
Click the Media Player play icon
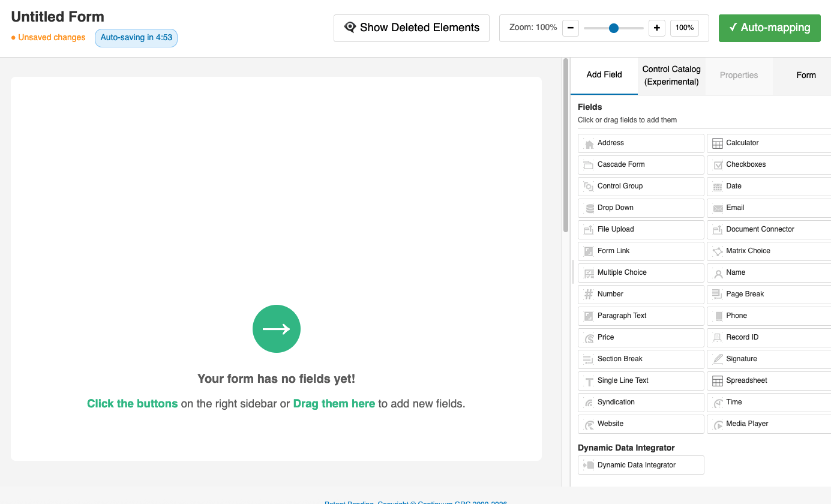tap(718, 424)
